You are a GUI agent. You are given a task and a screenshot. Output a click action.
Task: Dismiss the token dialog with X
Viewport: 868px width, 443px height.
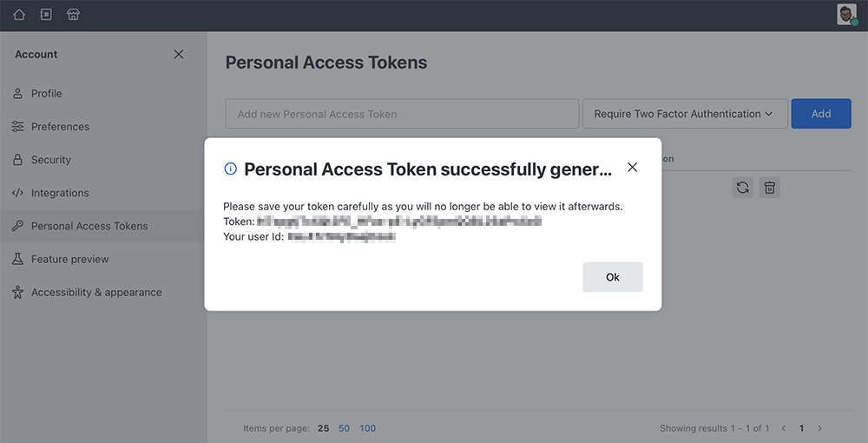pos(632,168)
